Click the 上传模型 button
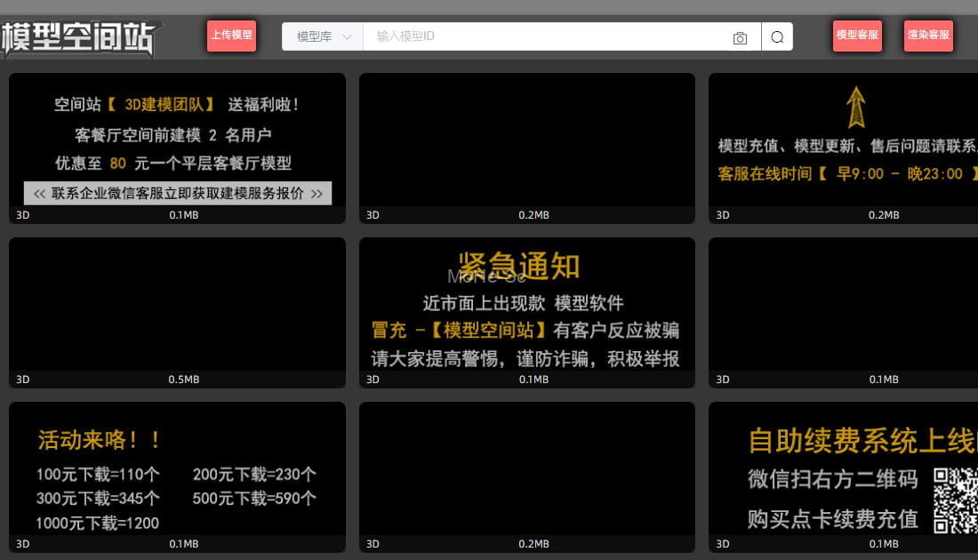The width and height of the screenshot is (978, 560). (231, 36)
